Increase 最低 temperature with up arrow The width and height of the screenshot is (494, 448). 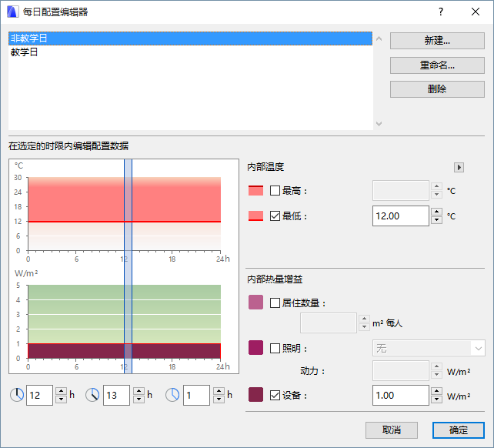click(436, 212)
